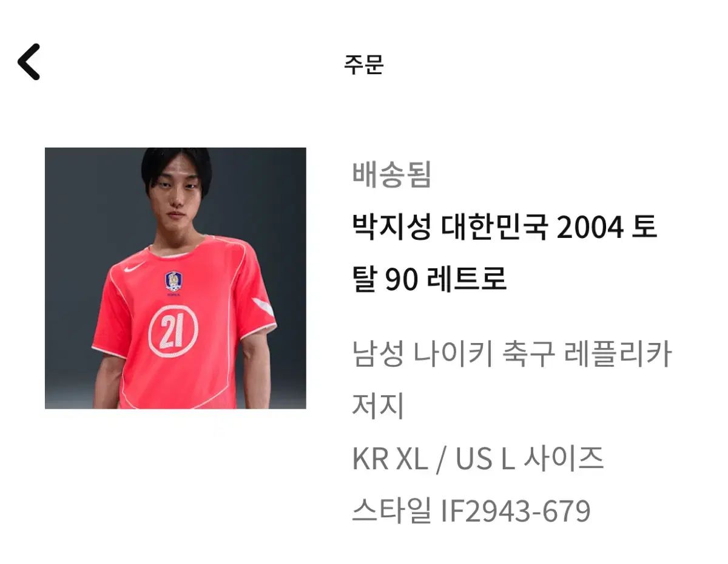Screen dimensions: 728x564
Task: Select the 배송됨 delivery status label
Action: [x=391, y=175]
